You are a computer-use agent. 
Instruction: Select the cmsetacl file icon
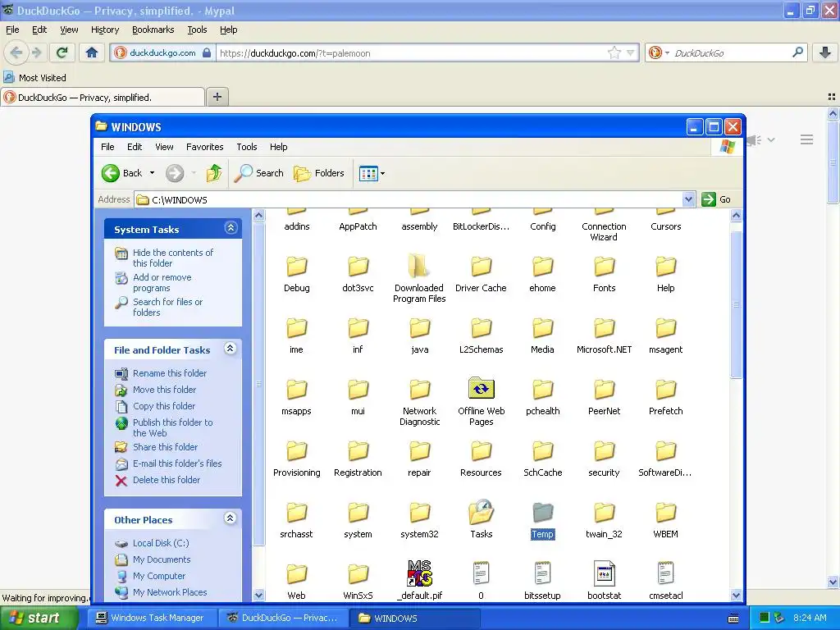[666, 573]
